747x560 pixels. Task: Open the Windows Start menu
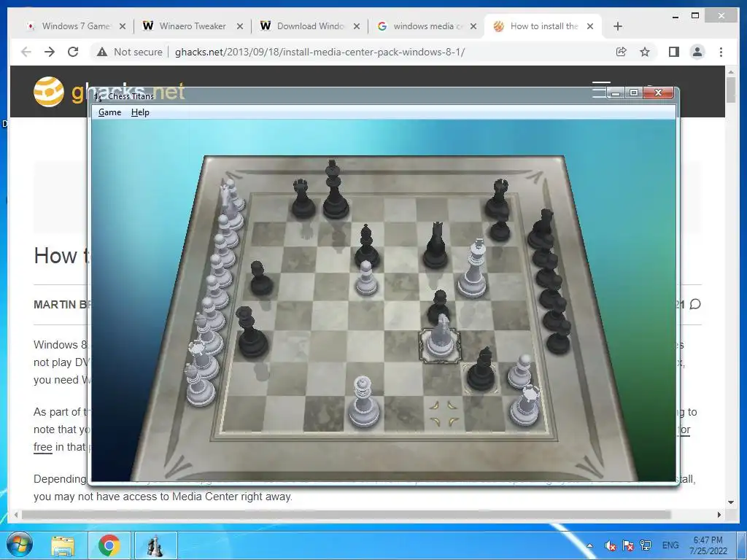click(x=20, y=545)
